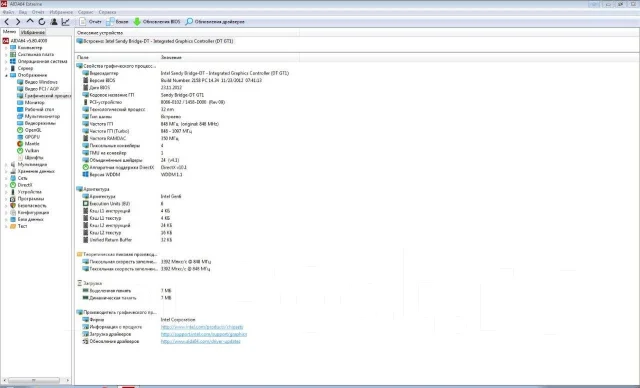Select the Версия BIOS field row
The image size is (640, 388).
coord(172,80)
